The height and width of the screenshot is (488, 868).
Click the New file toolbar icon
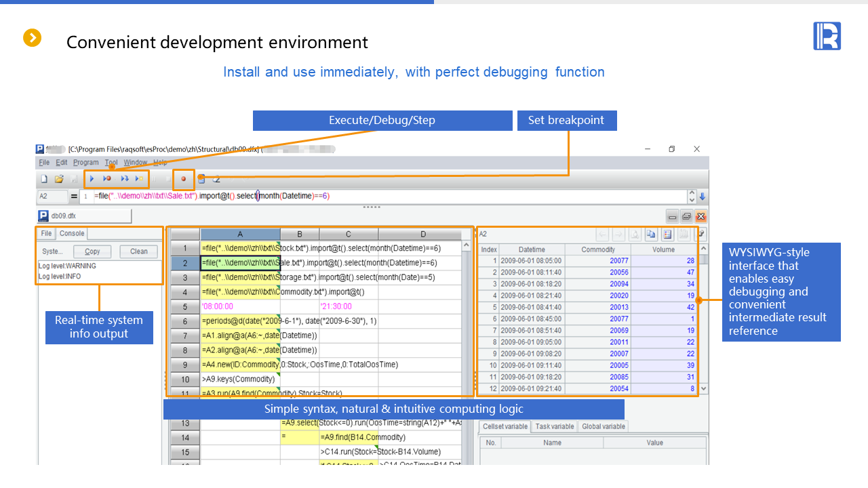pos(44,179)
